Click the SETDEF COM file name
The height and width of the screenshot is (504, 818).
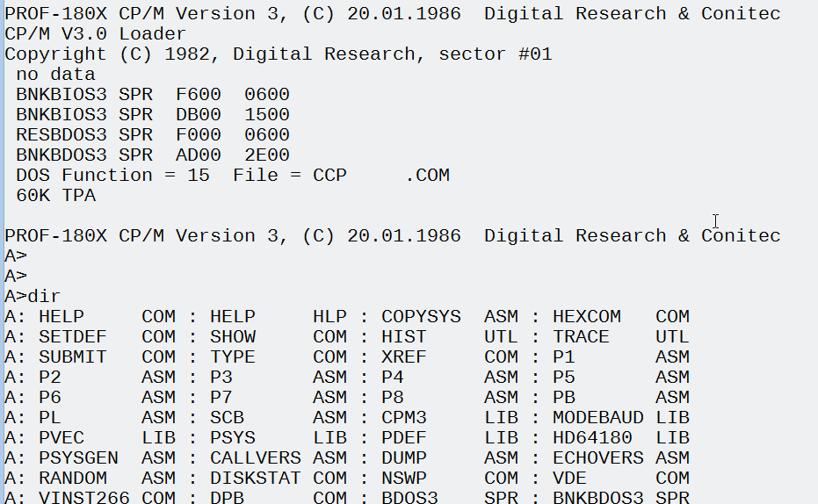[x=106, y=337]
